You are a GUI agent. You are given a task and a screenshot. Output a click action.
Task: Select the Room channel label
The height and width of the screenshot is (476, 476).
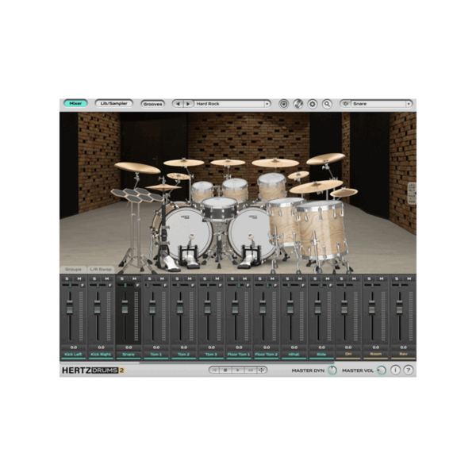(376, 355)
